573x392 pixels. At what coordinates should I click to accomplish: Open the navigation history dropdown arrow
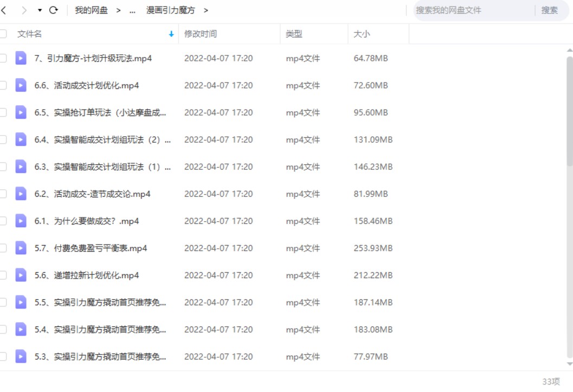coord(40,10)
